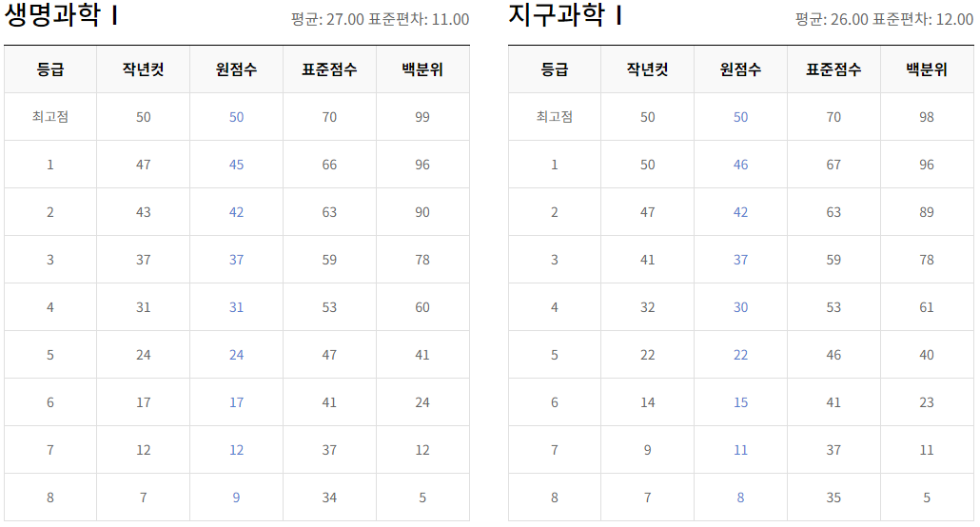Click 표준점수 59 in 생명과학 I grade 3 row
980x527 pixels.
(x=329, y=260)
